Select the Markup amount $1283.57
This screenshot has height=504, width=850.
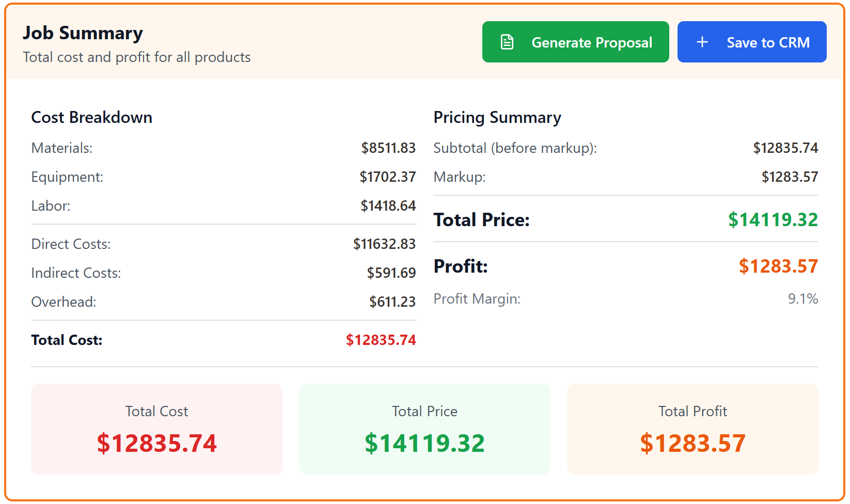pyautogui.click(x=789, y=177)
